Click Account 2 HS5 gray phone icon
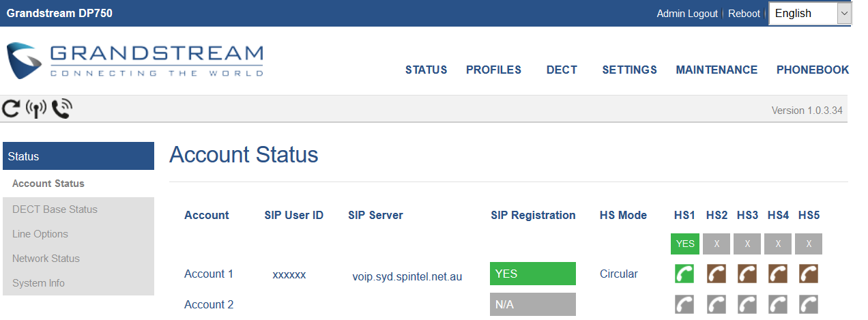868x320 pixels. click(809, 304)
